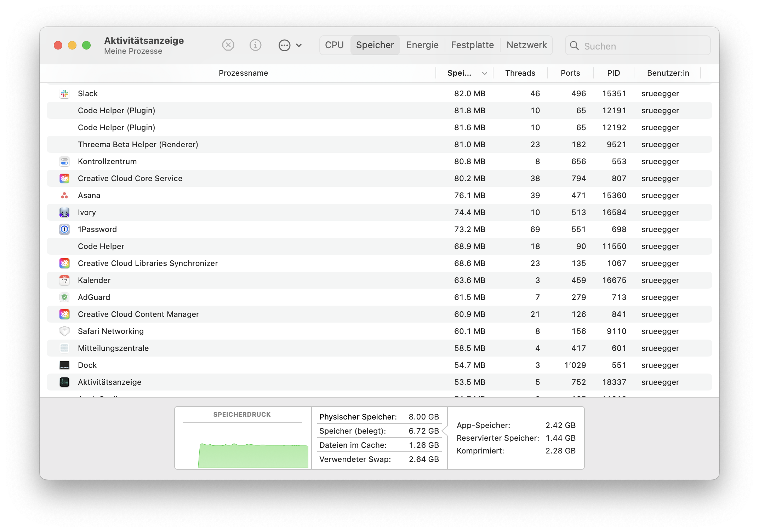The image size is (759, 532).
Task: Click the Prozessname column header
Action: tap(243, 73)
